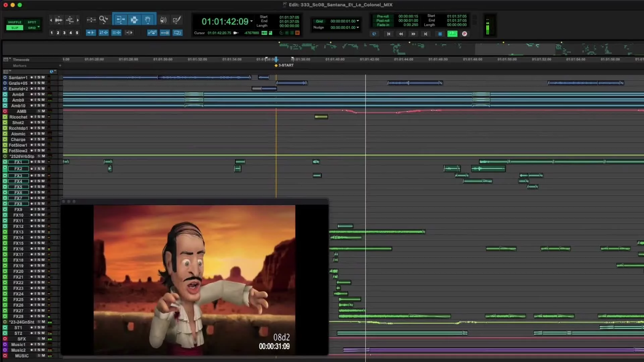Select the FX2 track name

point(18,169)
